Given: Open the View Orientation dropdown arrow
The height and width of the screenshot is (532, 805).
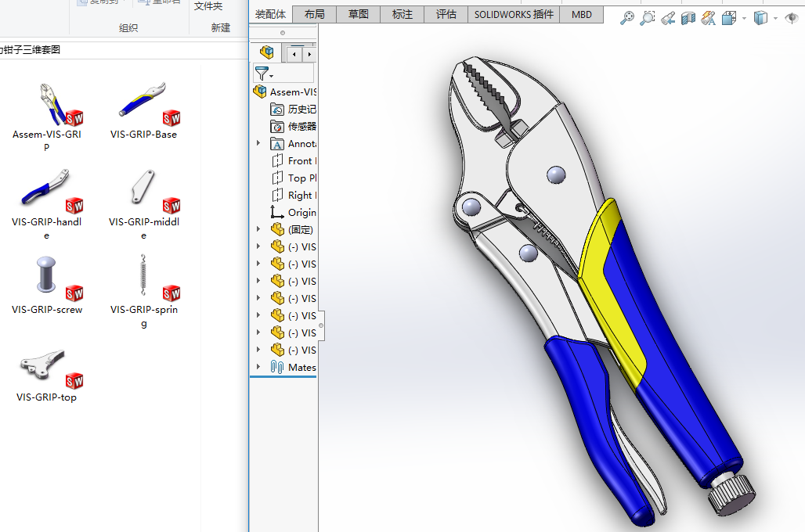Looking at the screenshot, I should (x=744, y=19).
